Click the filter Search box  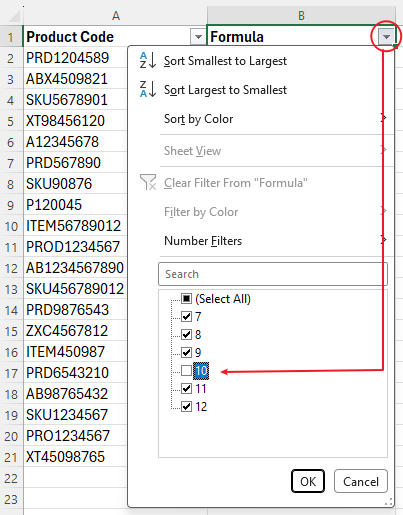(273, 274)
